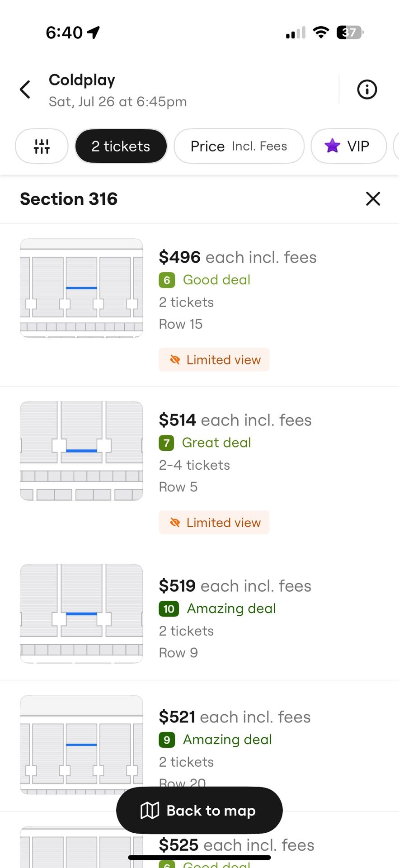Open seat map thumbnail for $514 listing
Viewport: 399px width, 868px height.
pos(81,451)
